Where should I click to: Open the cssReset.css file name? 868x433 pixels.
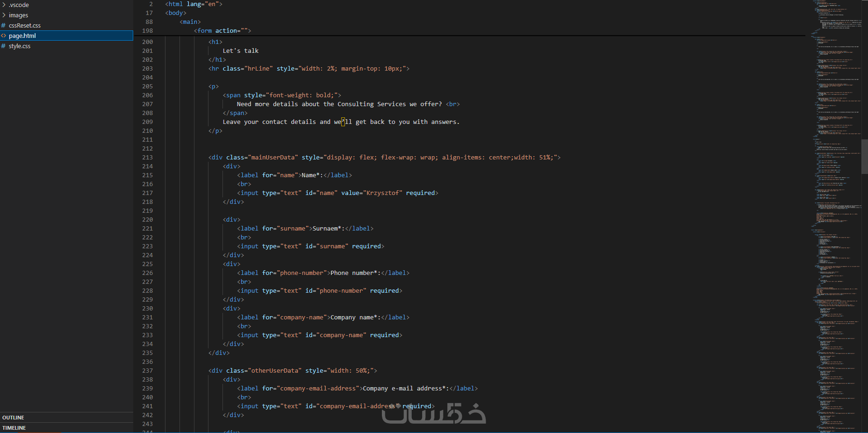[x=25, y=25]
